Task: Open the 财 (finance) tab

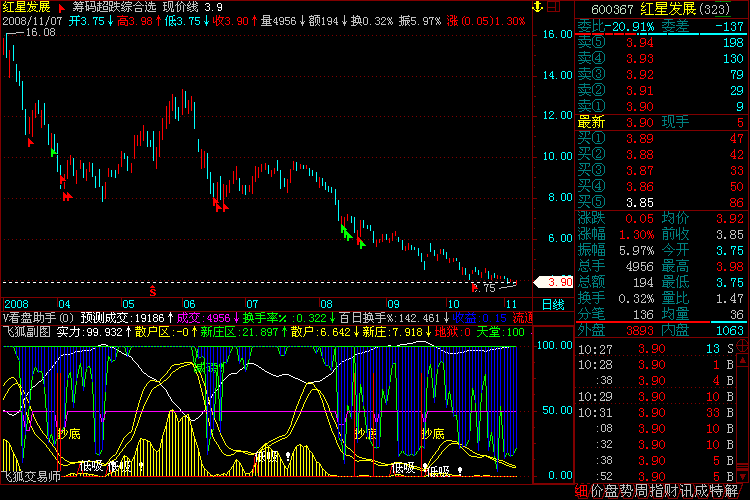Action: pyautogui.click(x=671, y=491)
